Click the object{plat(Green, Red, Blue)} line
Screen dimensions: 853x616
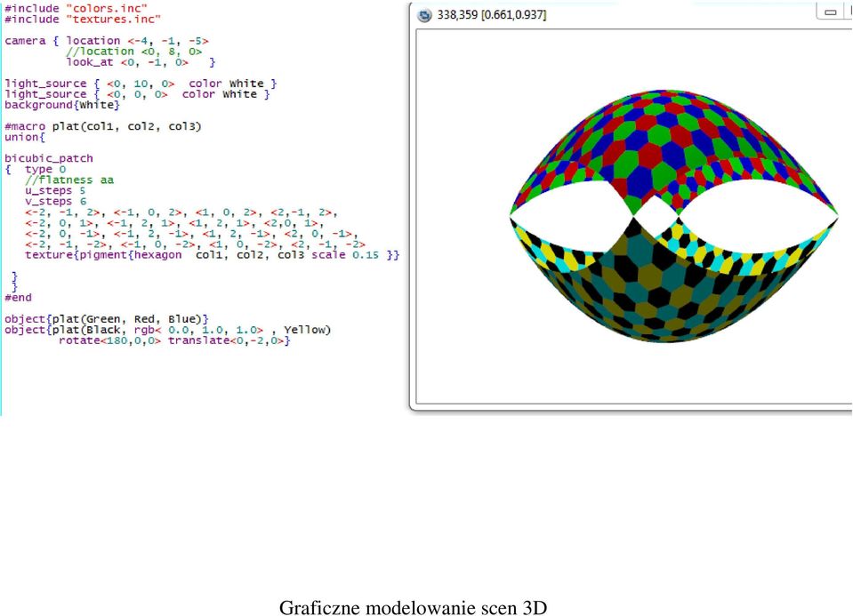point(107,319)
